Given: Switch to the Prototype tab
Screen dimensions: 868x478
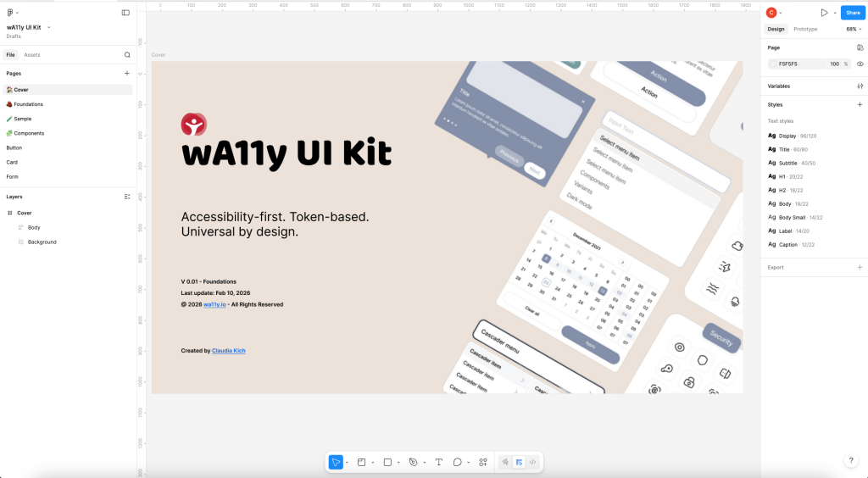Looking at the screenshot, I should pyautogui.click(x=805, y=29).
